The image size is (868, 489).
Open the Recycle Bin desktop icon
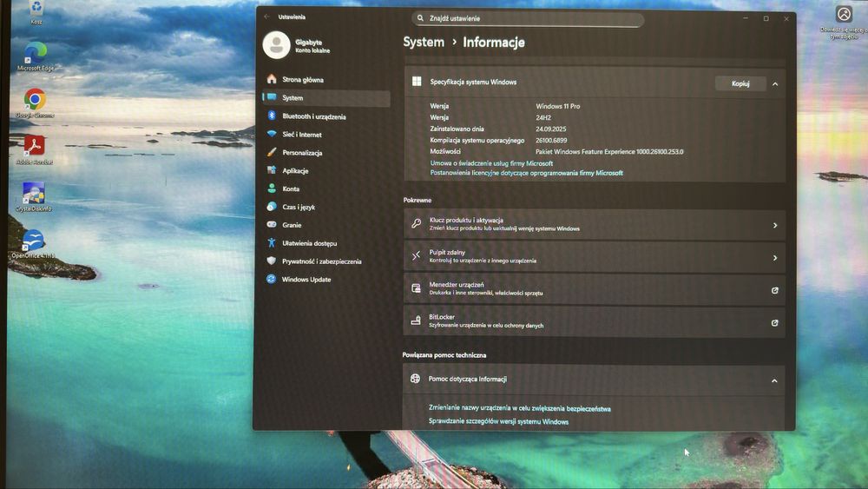click(x=36, y=11)
